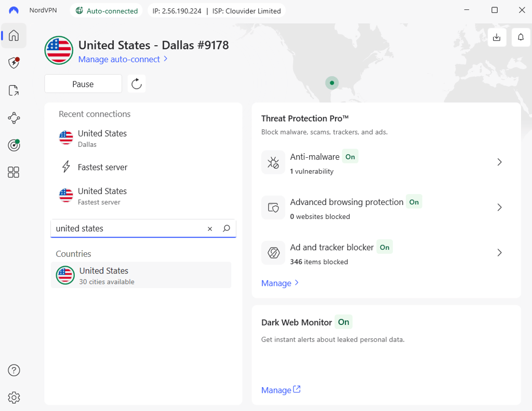Click Ad and tracker blocker On badge
Viewport: 532px width, 411px height.
pos(384,248)
